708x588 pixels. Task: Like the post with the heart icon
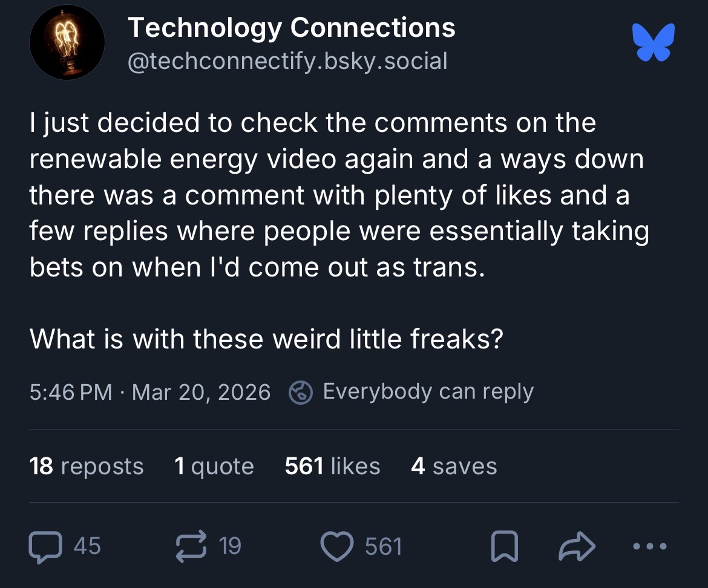(x=337, y=546)
